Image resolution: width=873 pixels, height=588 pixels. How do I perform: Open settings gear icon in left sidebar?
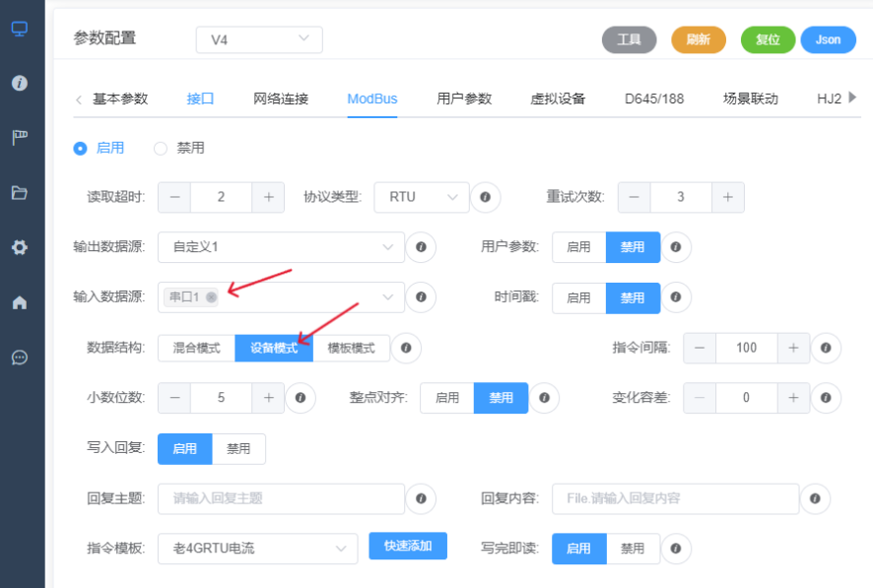tap(19, 247)
